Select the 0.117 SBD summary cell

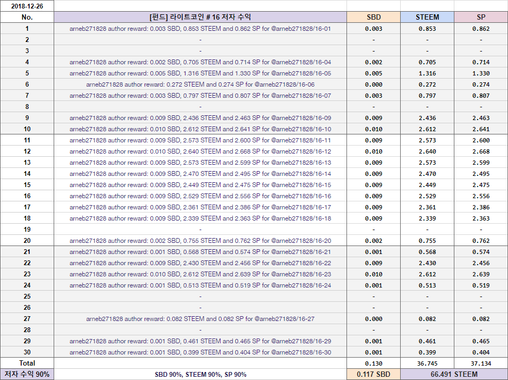(x=373, y=374)
